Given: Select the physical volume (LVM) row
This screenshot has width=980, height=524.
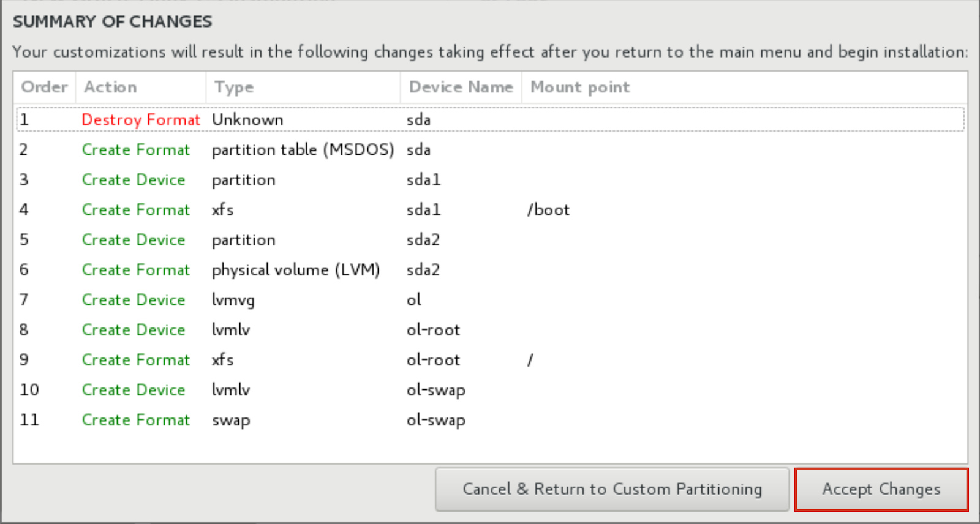Looking at the screenshot, I should tap(491, 269).
